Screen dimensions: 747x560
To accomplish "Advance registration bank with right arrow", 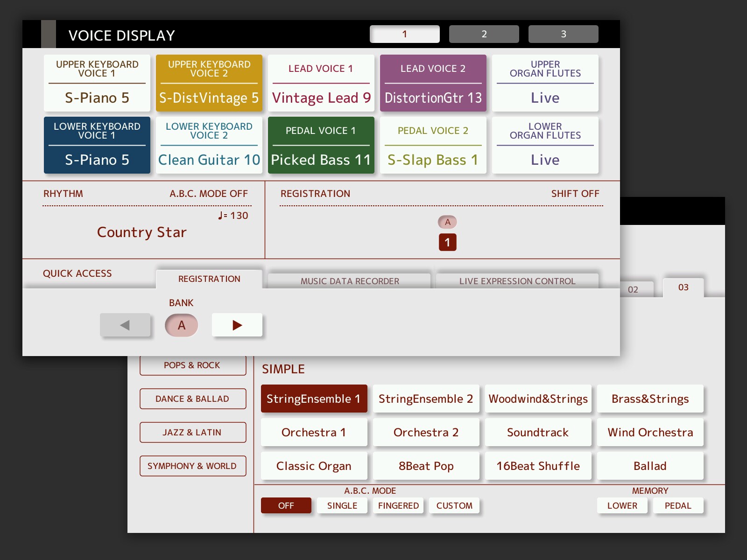I will coord(237,325).
